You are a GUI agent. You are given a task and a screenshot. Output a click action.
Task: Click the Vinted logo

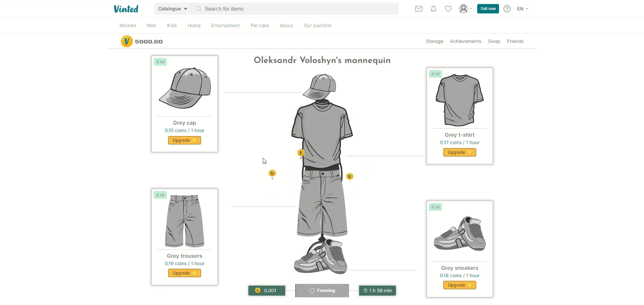pyautogui.click(x=126, y=9)
